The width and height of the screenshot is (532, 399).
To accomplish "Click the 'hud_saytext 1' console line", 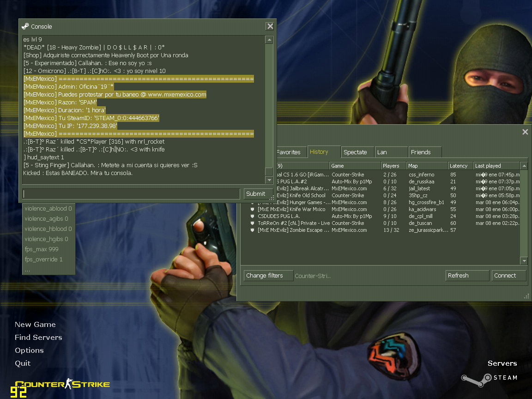I will point(43,157).
